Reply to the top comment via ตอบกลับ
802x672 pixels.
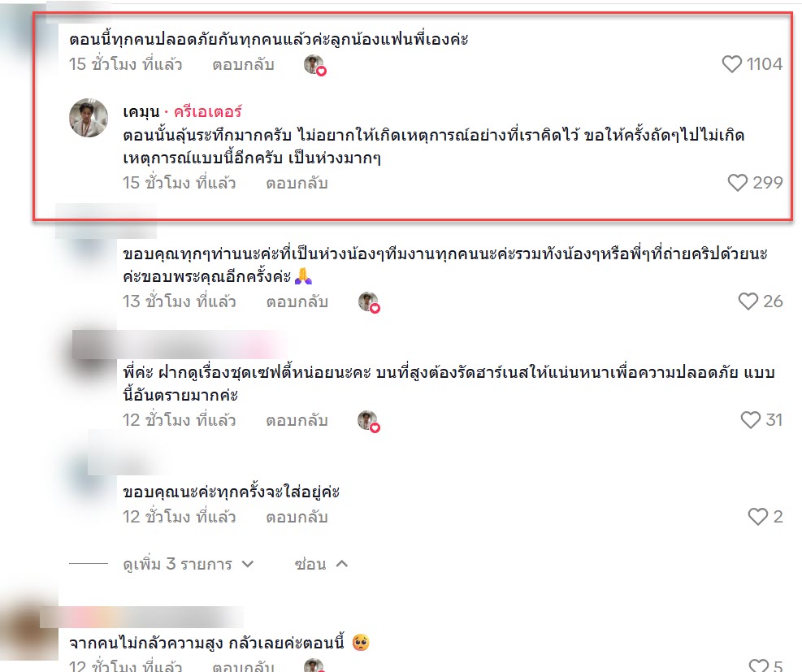(244, 64)
